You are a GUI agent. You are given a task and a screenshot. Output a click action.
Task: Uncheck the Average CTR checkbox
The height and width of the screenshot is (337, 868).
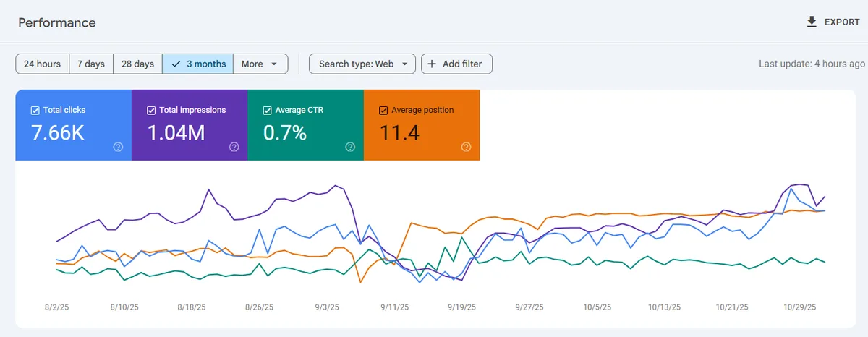point(267,111)
